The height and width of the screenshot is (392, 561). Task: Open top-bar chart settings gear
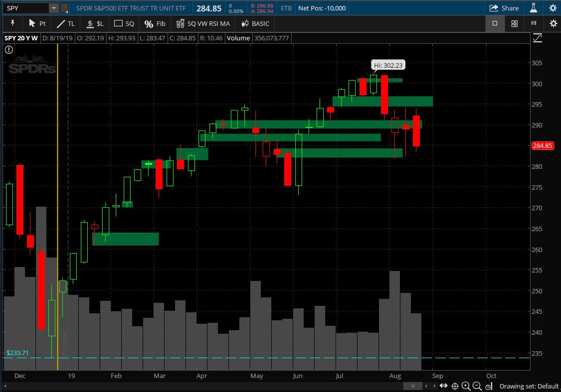[553, 8]
